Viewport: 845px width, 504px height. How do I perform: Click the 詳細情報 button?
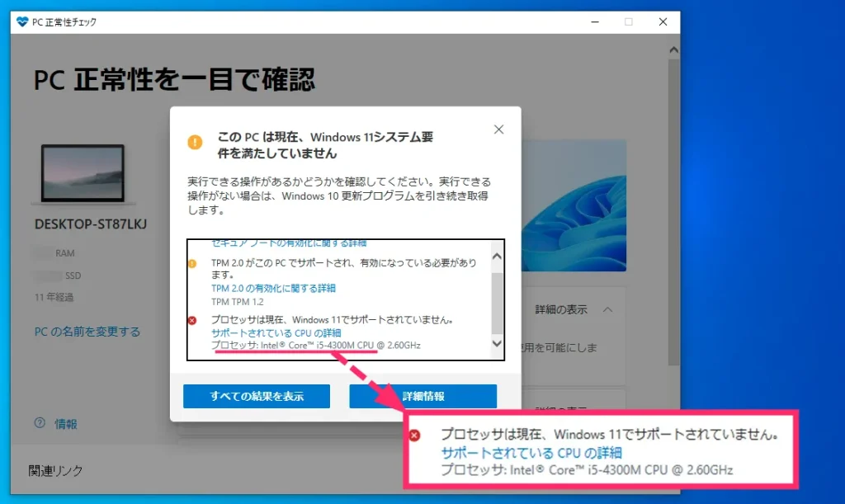pyautogui.click(x=423, y=396)
